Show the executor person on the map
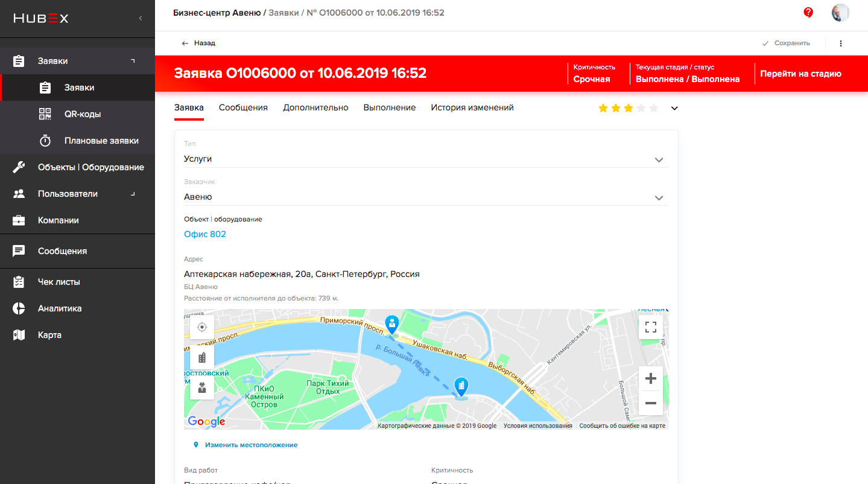 coord(202,387)
